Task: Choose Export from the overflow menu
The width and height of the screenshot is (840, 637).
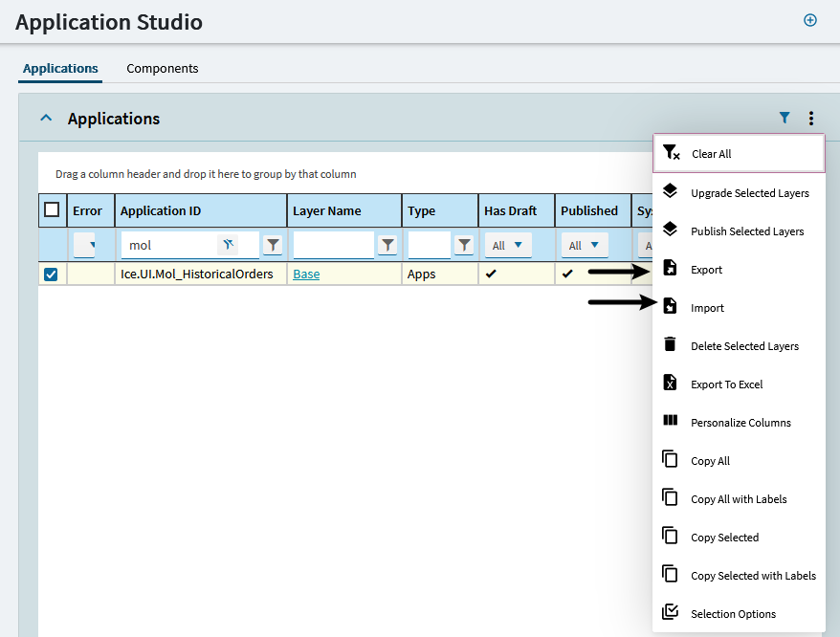Action: pyautogui.click(x=706, y=270)
